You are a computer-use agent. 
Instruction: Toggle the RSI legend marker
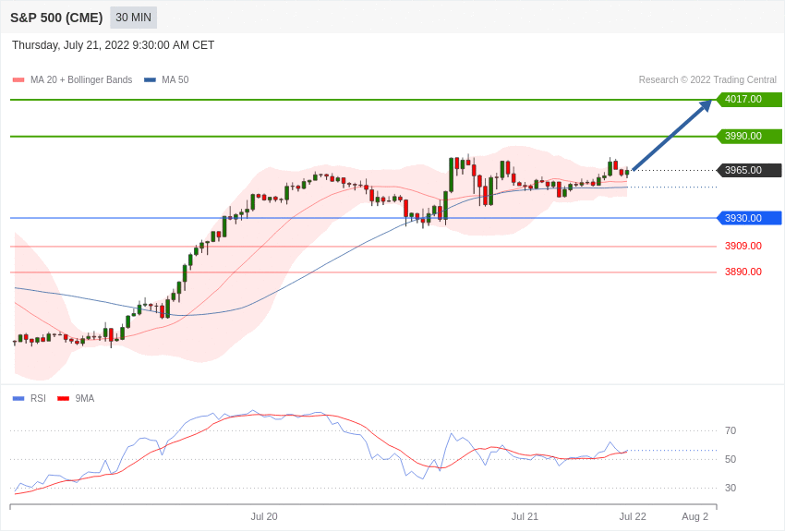(18, 399)
